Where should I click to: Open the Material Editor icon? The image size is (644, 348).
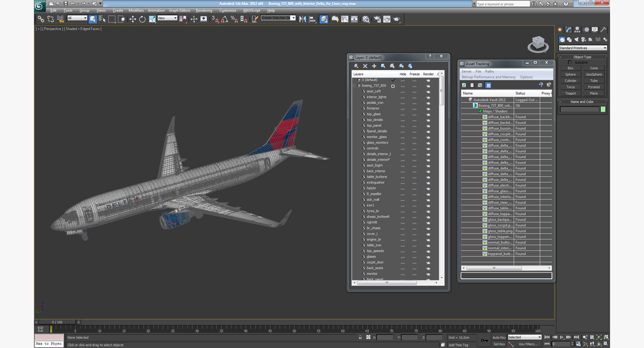366,19
